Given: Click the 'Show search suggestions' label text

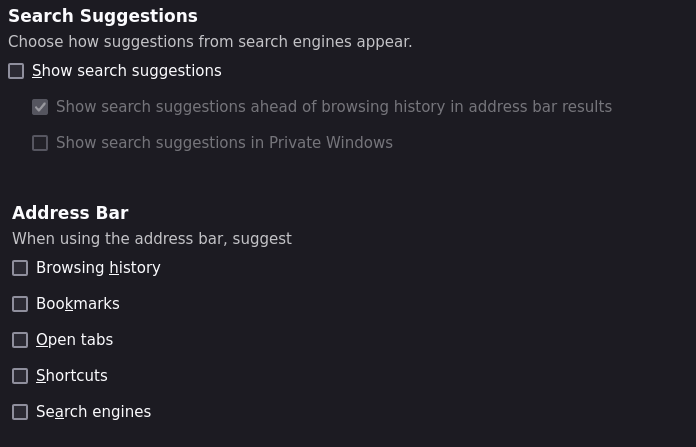Looking at the screenshot, I should tap(127, 71).
